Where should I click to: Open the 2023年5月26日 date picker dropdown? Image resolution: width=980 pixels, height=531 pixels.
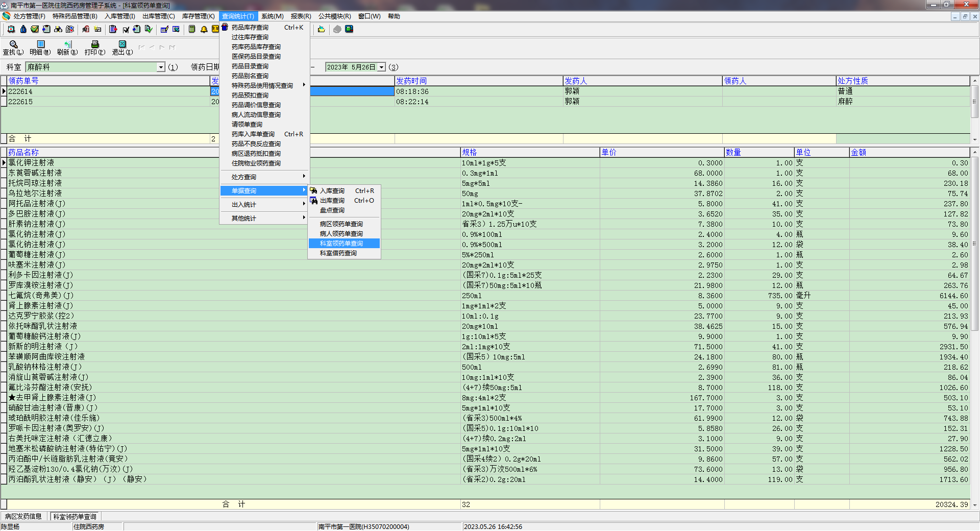click(x=381, y=67)
